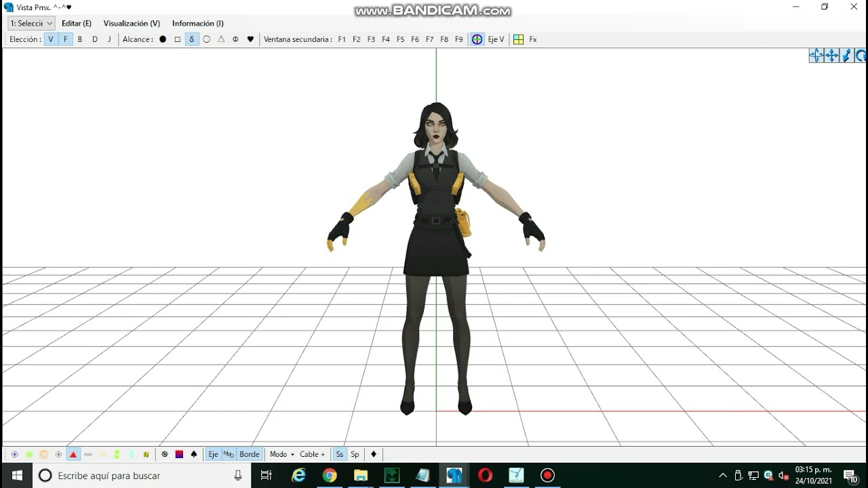Toggle vertex selection V button

(x=51, y=39)
